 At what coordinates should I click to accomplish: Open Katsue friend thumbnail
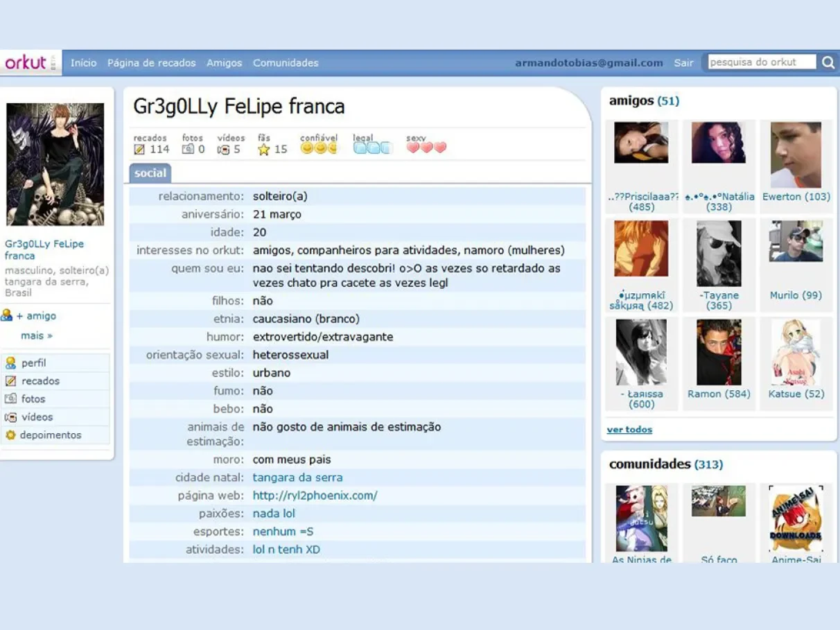pyautogui.click(x=796, y=352)
